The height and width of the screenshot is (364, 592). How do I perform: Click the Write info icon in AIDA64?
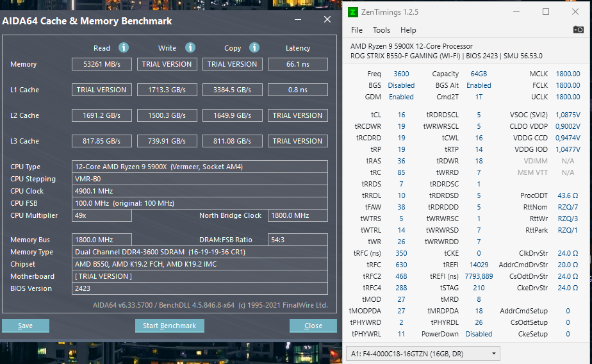[x=190, y=47]
